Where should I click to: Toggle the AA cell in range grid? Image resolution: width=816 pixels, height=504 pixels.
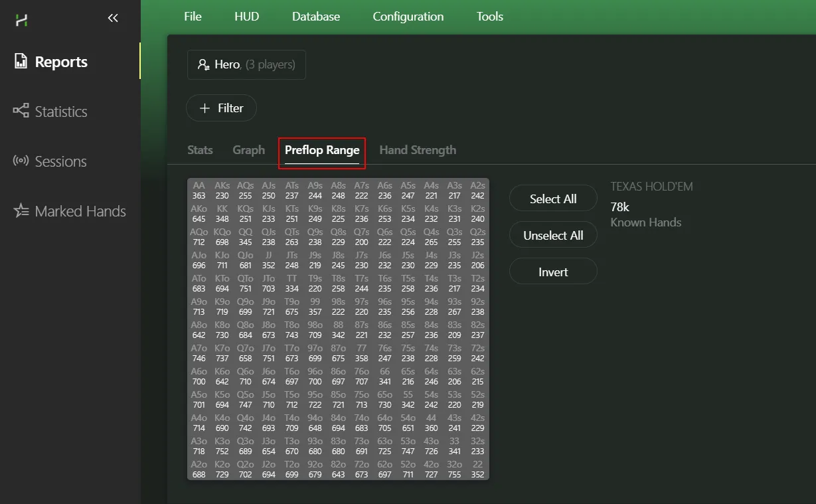199,191
